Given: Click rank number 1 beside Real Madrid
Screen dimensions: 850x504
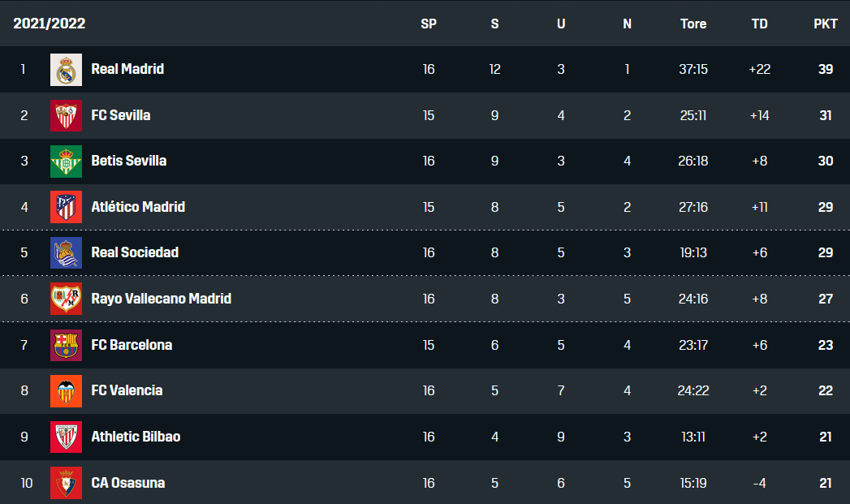Looking at the screenshot, I should 22,69.
